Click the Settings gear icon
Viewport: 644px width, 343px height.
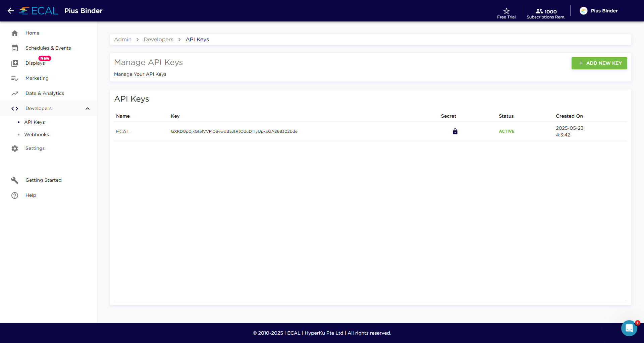(x=15, y=149)
